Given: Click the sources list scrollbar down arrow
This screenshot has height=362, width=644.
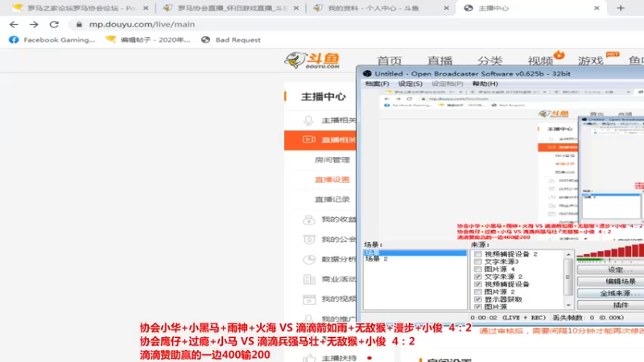Looking at the screenshot, I should (x=568, y=305).
